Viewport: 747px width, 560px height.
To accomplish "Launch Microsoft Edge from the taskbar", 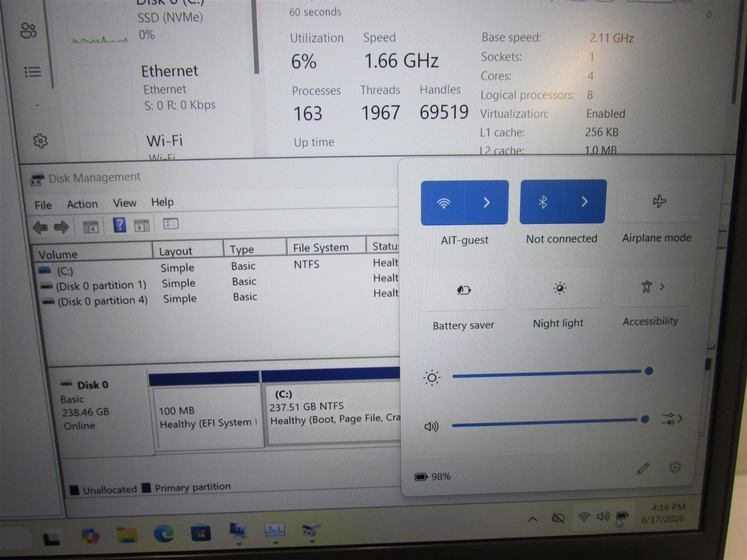I will 164,533.
